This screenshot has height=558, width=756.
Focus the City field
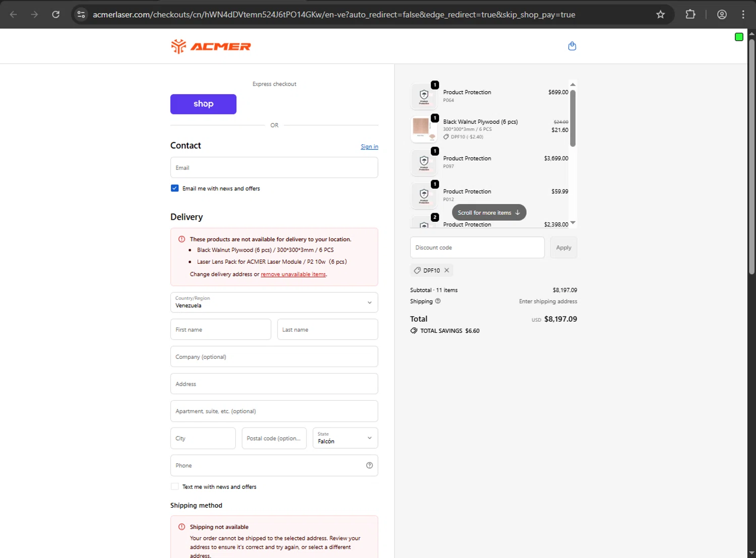(203, 438)
